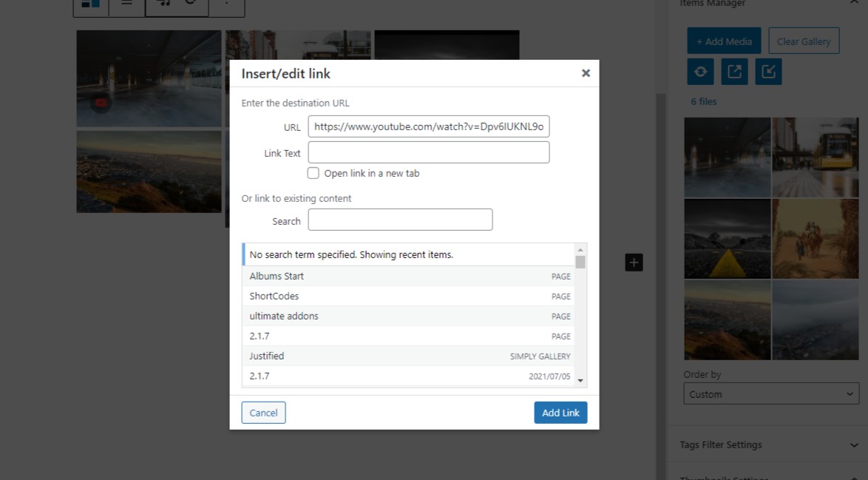This screenshot has width=868, height=480.
Task: Cancel the link dialog
Action: click(263, 413)
